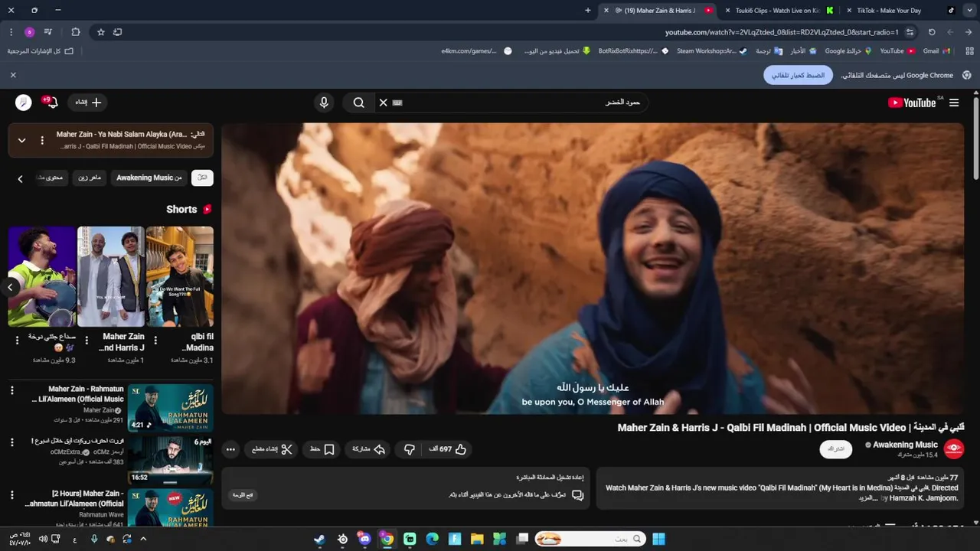The height and width of the screenshot is (551, 980).
Task: Open options for the 'Rahmatun Lil'Alameen (Official Music' video
Action: click(x=11, y=390)
